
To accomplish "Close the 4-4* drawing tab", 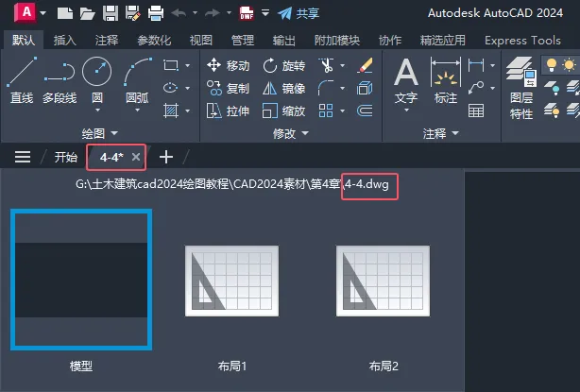I will (x=136, y=157).
